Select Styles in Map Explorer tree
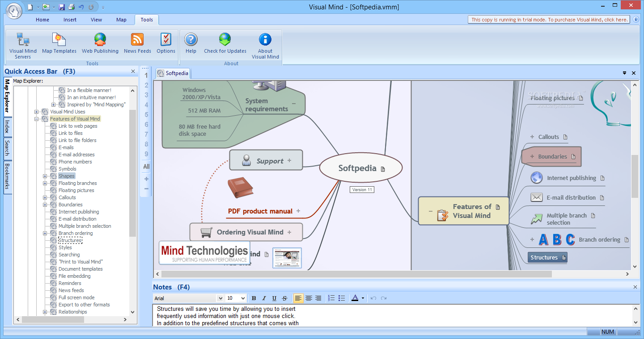Screen dimensions: 644x339 pyautogui.click(x=65, y=247)
